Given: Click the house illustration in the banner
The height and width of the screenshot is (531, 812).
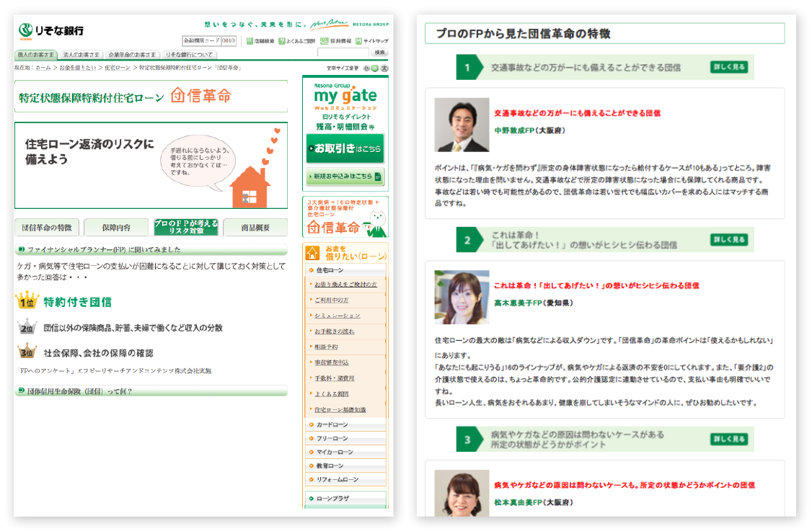Looking at the screenshot, I should 251,187.
